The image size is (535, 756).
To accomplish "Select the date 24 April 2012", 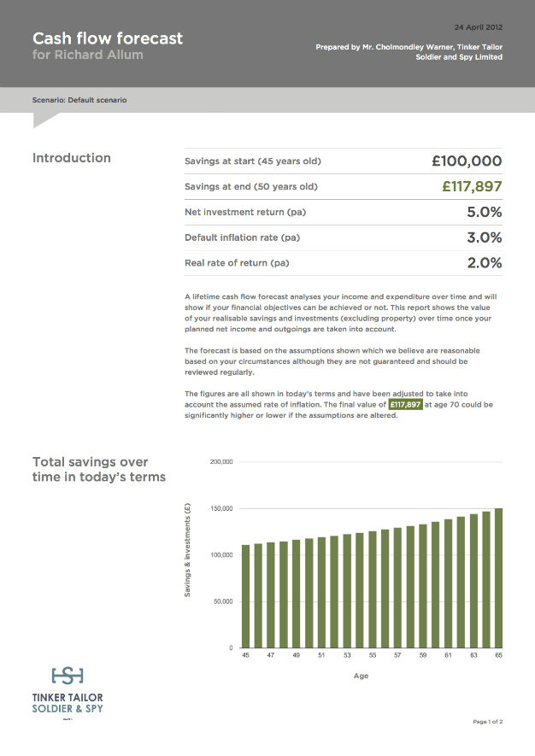I will [x=479, y=28].
